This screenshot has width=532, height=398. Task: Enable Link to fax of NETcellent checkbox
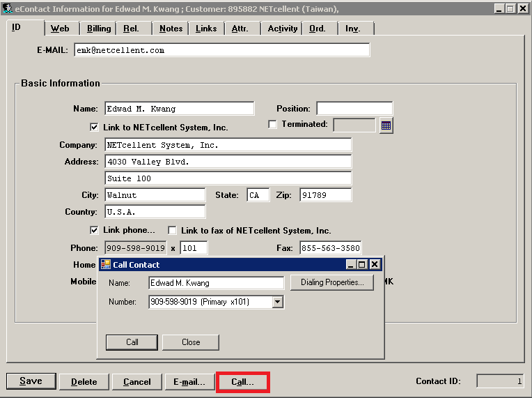click(173, 231)
